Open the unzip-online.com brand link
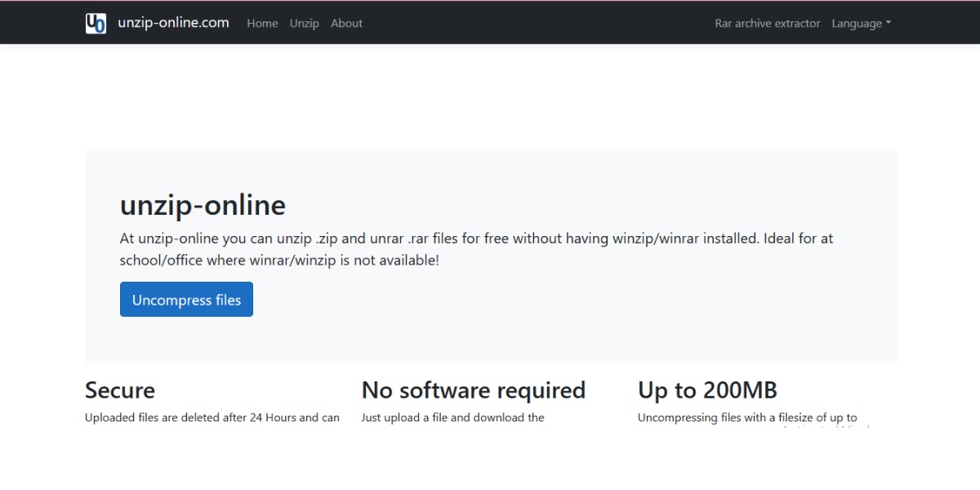The image size is (980, 490). pos(172,23)
